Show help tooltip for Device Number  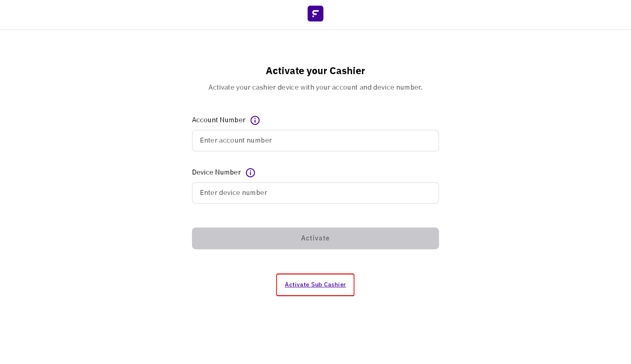(250, 173)
